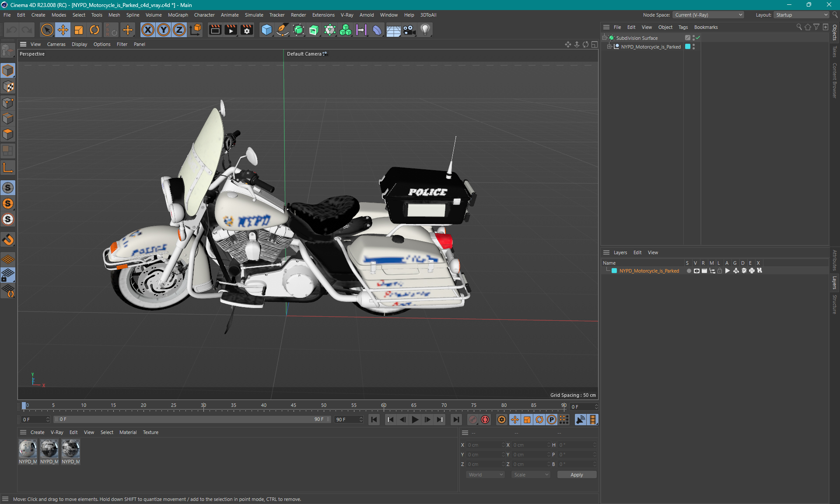Switch to Edges mode
This screenshot has width=840, height=504.
[x=8, y=119]
